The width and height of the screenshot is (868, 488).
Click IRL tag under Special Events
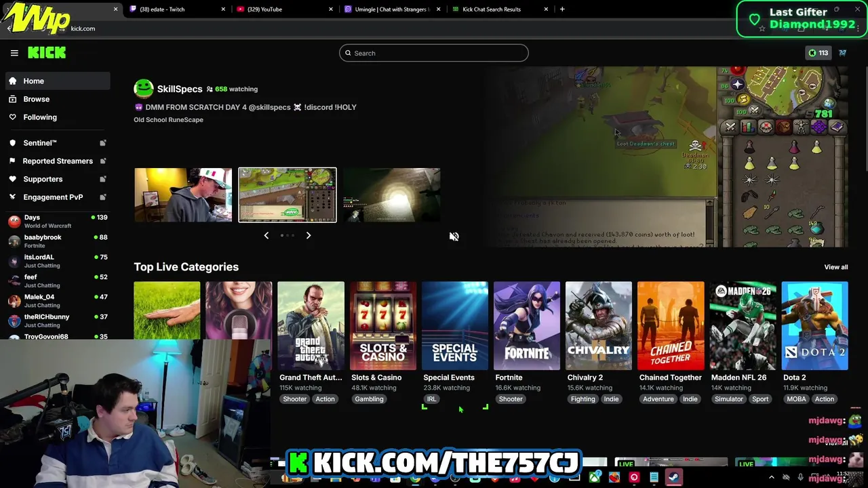click(431, 399)
